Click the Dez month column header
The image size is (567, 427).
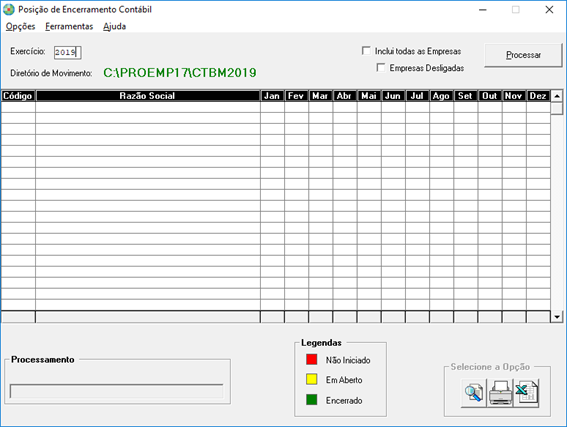click(538, 96)
